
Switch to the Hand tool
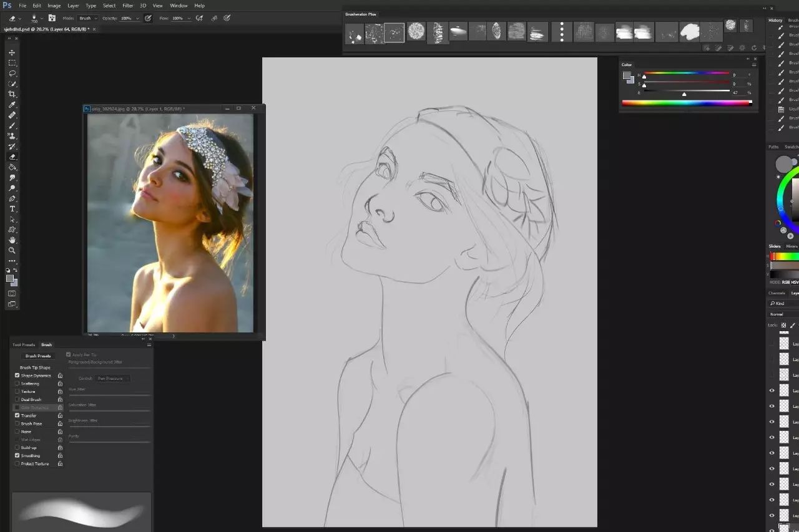[x=12, y=240]
